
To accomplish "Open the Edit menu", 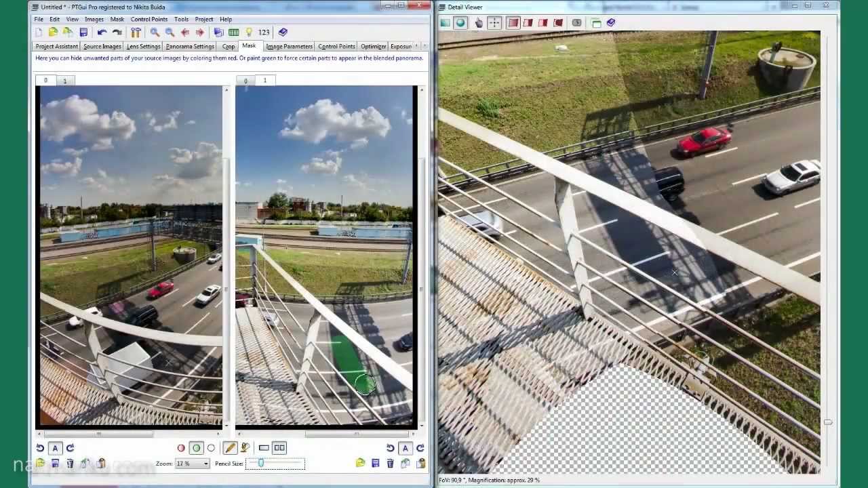I will click(54, 19).
